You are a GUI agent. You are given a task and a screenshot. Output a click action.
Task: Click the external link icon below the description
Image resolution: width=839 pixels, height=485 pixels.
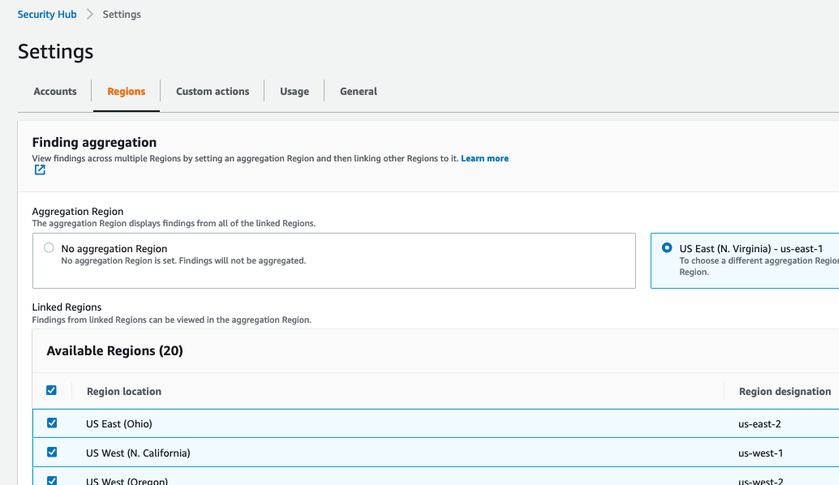40,170
